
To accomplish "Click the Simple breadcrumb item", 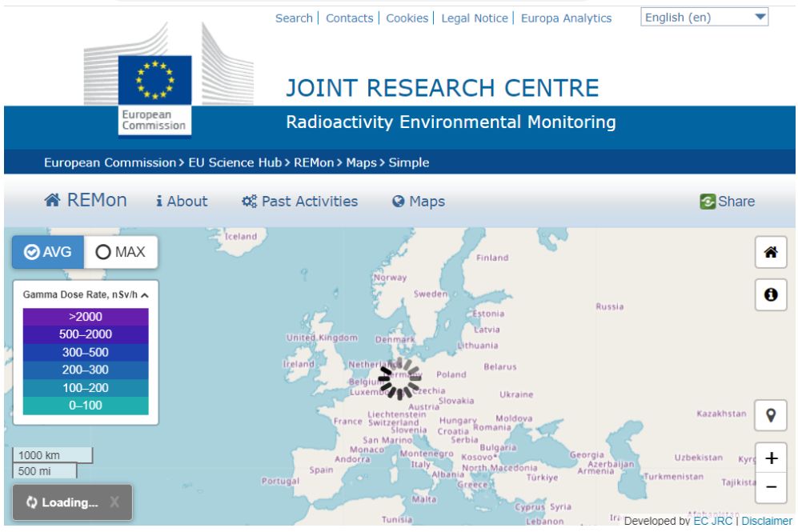I will 409,162.
